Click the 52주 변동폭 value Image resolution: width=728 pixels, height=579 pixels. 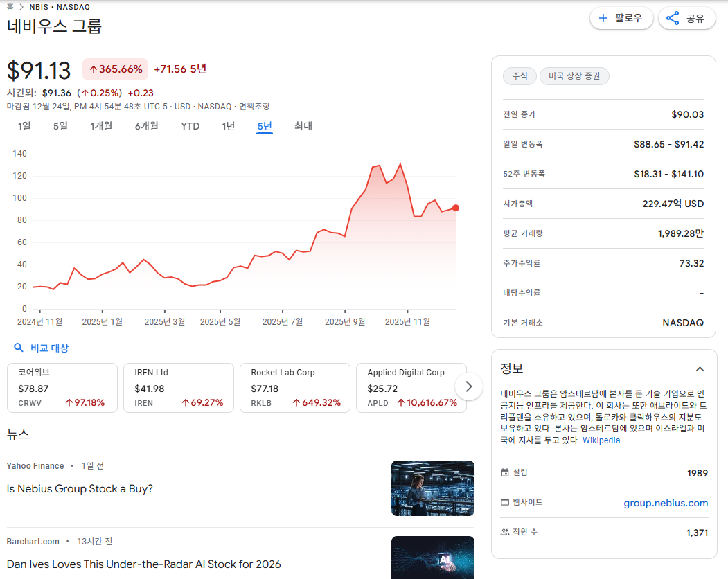(x=669, y=174)
